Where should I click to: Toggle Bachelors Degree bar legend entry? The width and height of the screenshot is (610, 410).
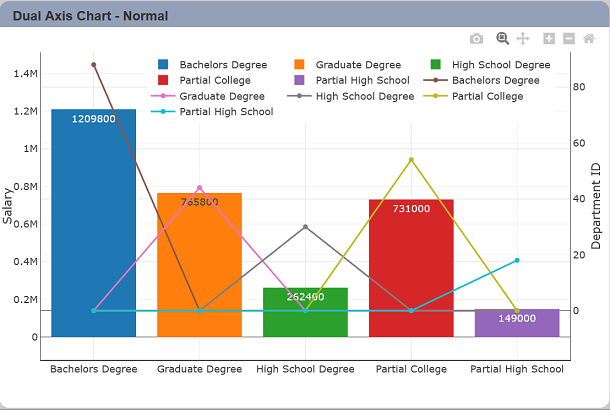(212, 65)
